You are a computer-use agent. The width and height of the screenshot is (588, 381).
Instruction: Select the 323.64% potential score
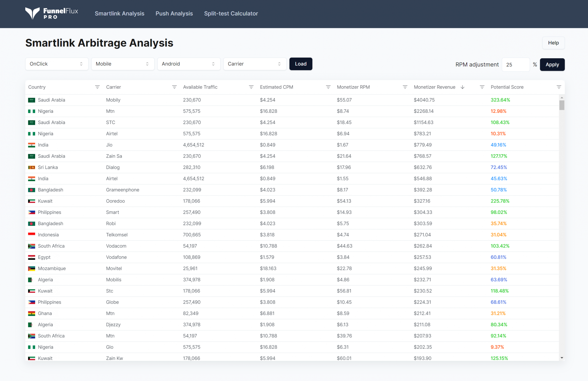(500, 100)
